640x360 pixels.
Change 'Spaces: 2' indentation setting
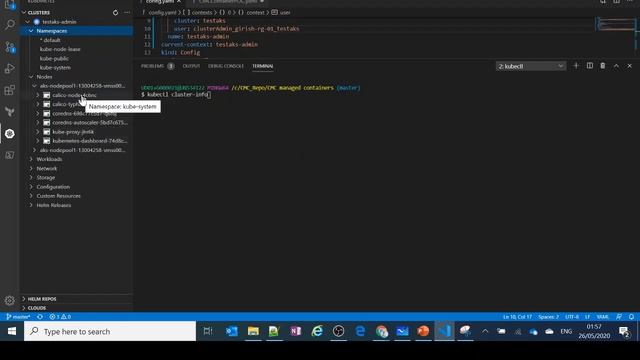coord(548,317)
